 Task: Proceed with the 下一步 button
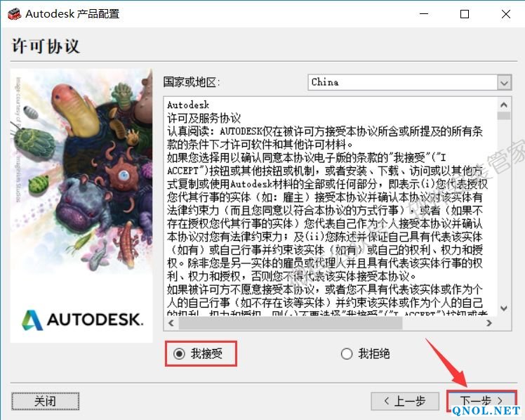(481, 401)
